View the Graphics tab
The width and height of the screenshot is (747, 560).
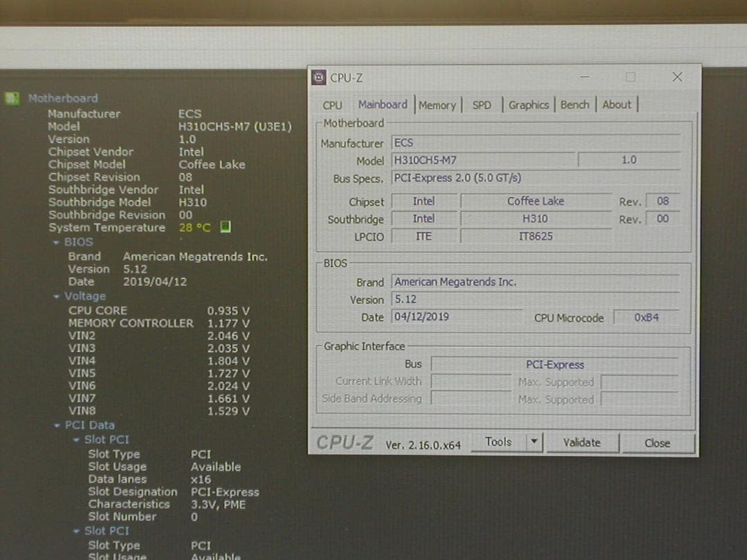(x=528, y=104)
